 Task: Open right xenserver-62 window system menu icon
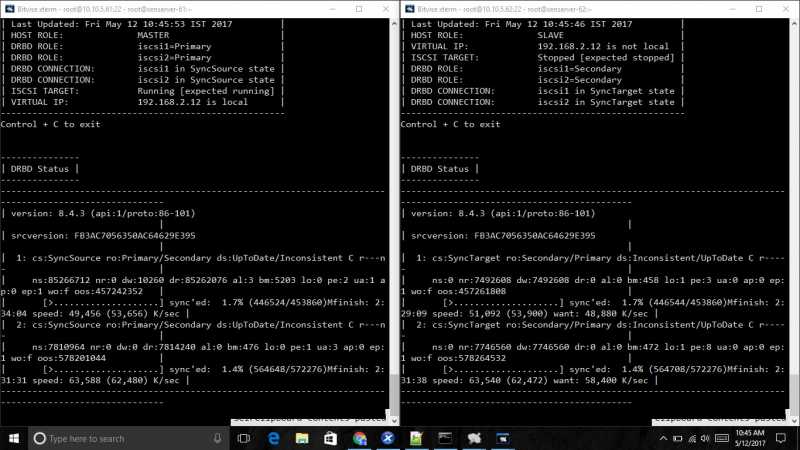[x=408, y=7]
